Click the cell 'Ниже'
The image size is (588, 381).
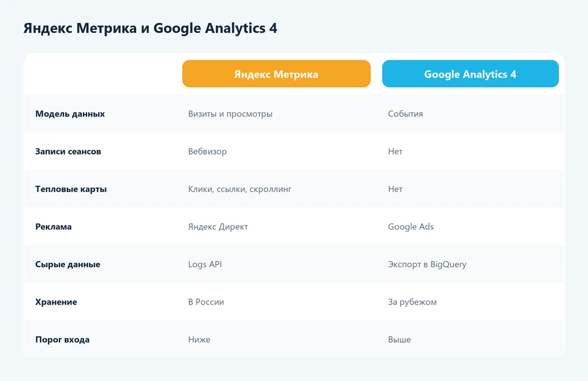click(199, 339)
